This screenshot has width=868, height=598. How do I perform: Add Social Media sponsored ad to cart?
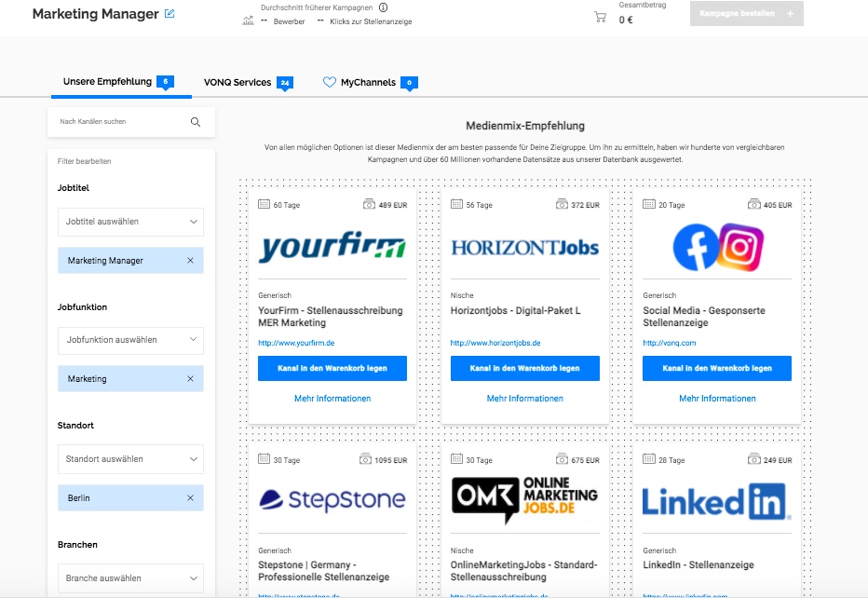[717, 368]
